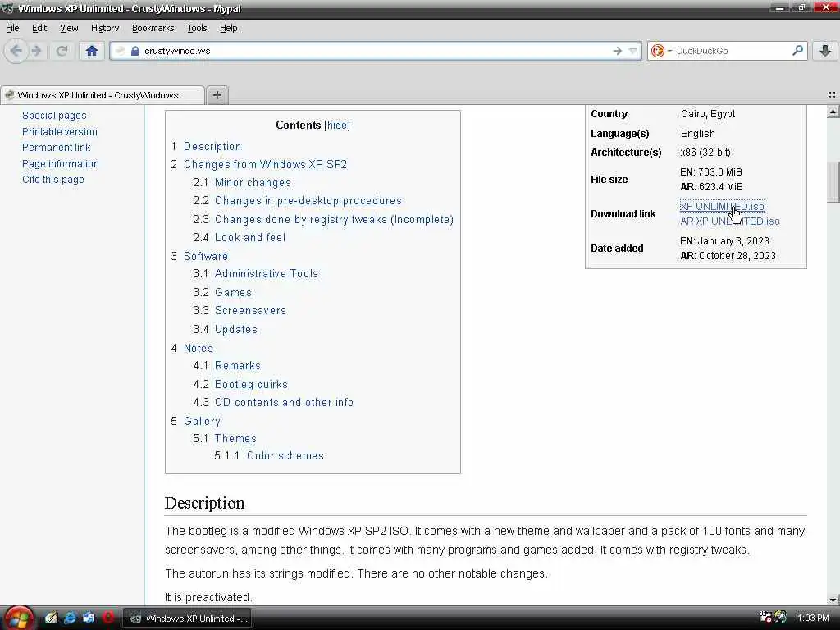The height and width of the screenshot is (630, 840).
Task: Jump to 3.2 Games
Action: pos(233,293)
